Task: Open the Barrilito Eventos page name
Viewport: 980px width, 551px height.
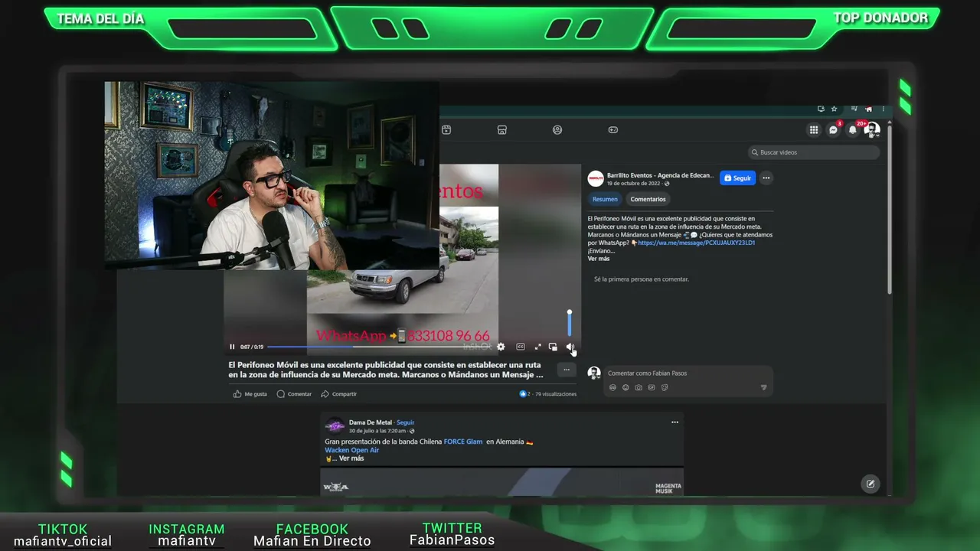Action: pos(660,175)
